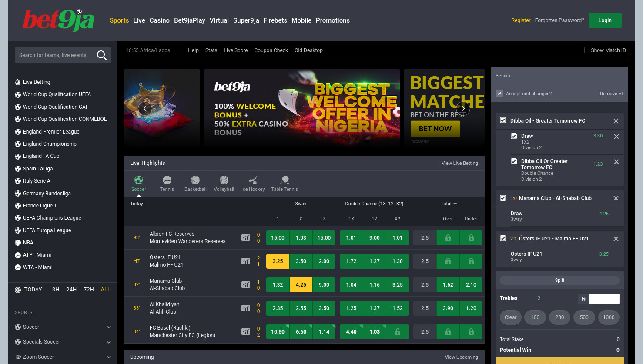Click View Live Betting link

(460, 163)
